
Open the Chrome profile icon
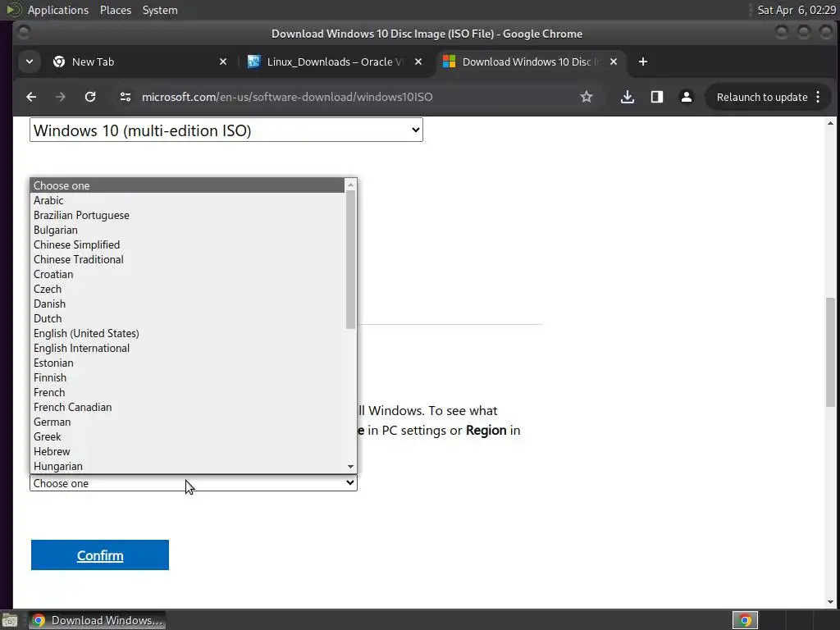(687, 97)
